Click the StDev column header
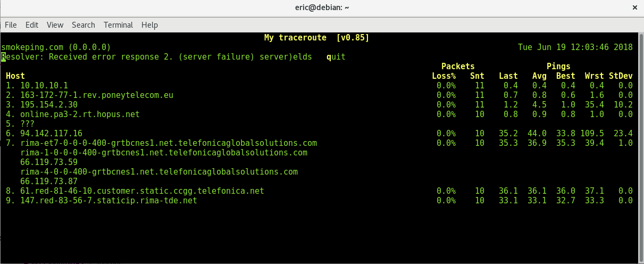This screenshot has width=644, height=264. click(x=621, y=76)
